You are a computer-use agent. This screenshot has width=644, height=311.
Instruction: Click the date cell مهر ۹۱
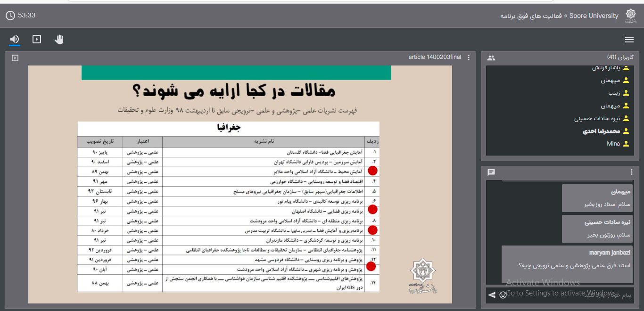point(100,181)
